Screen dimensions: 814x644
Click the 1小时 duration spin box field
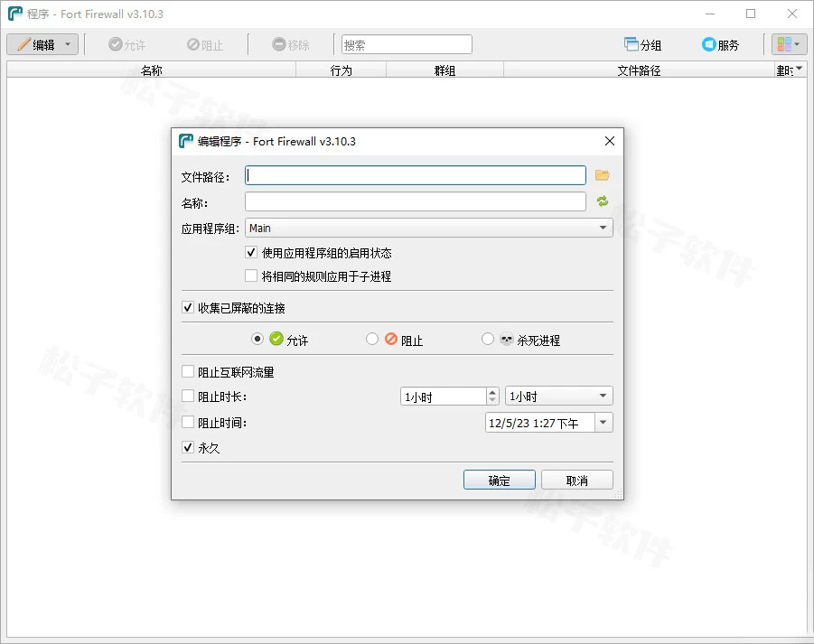tap(444, 396)
